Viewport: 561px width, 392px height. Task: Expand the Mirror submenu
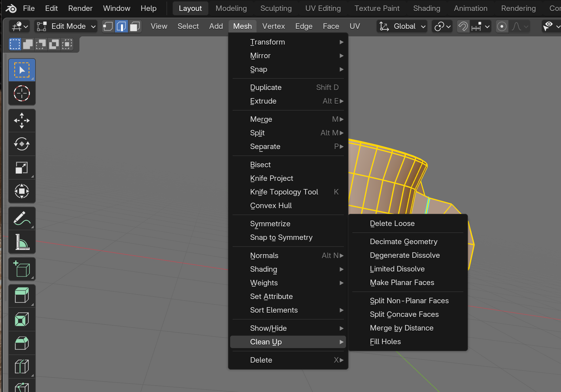(288, 56)
